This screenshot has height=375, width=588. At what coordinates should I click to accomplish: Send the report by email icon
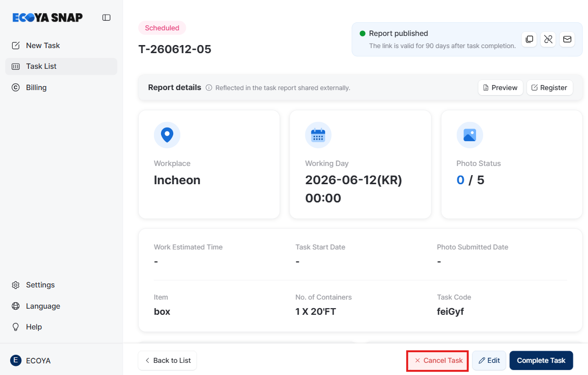[567, 39]
